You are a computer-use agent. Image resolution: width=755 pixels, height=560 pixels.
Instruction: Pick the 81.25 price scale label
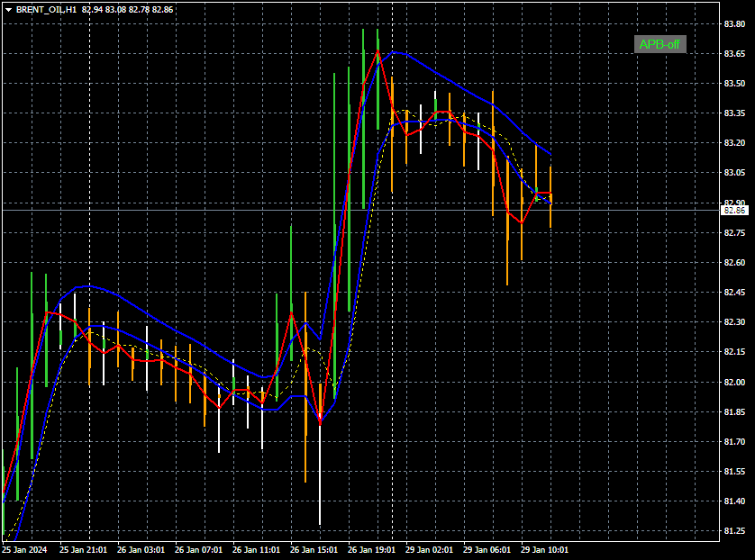coord(735,531)
